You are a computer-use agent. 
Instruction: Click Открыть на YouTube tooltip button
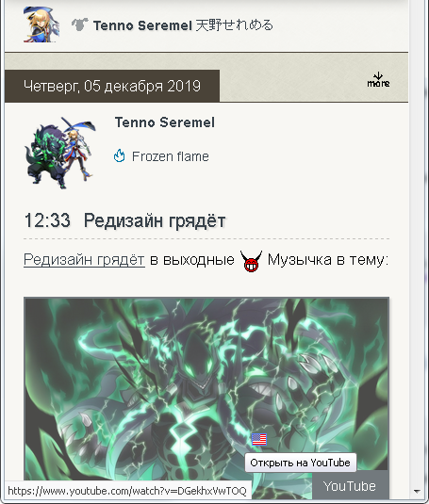pos(301,463)
